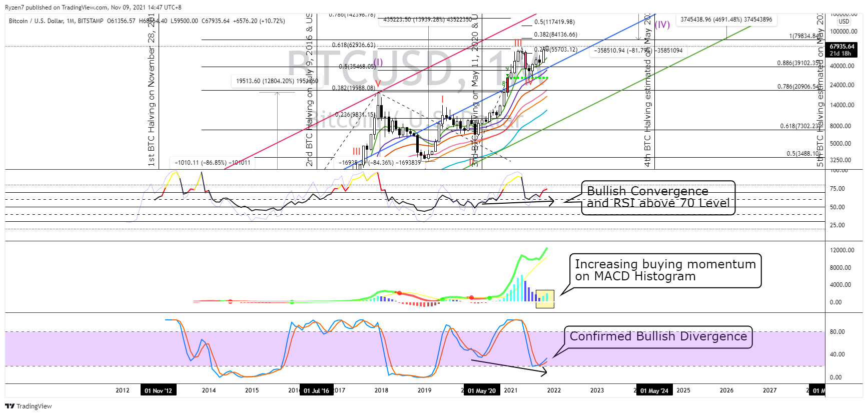Image resolution: width=868 pixels, height=415 pixels.
Task: Click the 2022 label on time axis
Action: [x=554, y=390]
